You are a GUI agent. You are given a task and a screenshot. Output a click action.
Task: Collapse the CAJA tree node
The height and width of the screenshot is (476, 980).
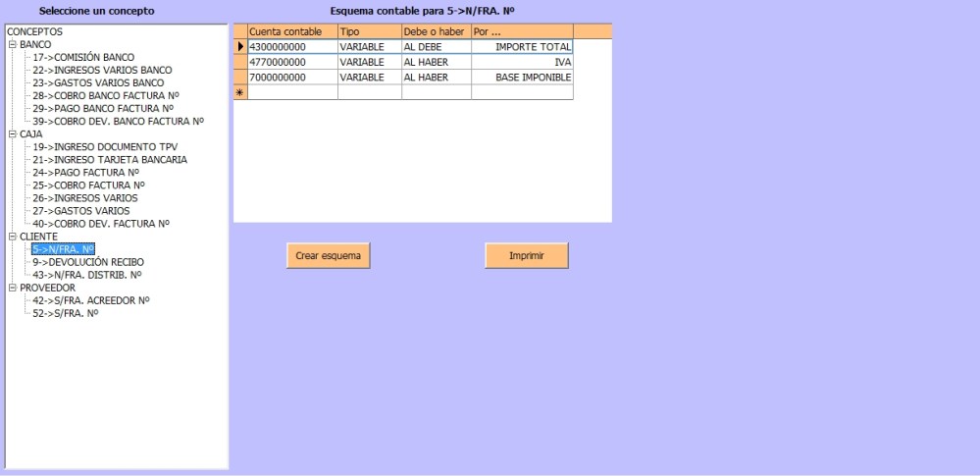12,134
